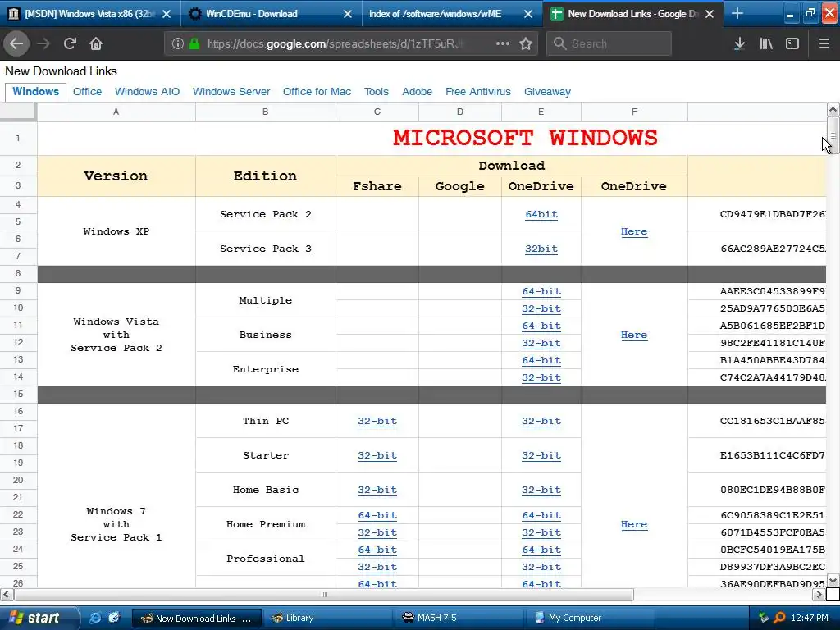Click the 64bit link for XP Service Pack 2

click(x=541, y=214)
